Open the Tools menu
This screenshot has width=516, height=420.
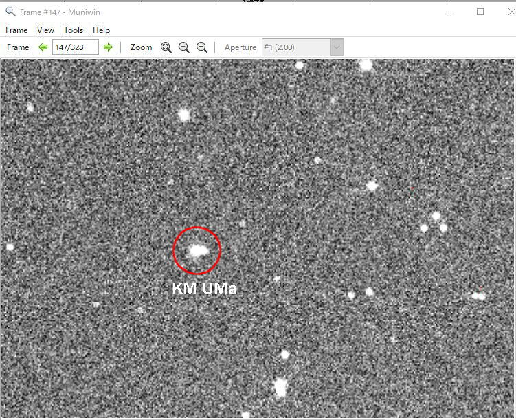click(74, 30)
